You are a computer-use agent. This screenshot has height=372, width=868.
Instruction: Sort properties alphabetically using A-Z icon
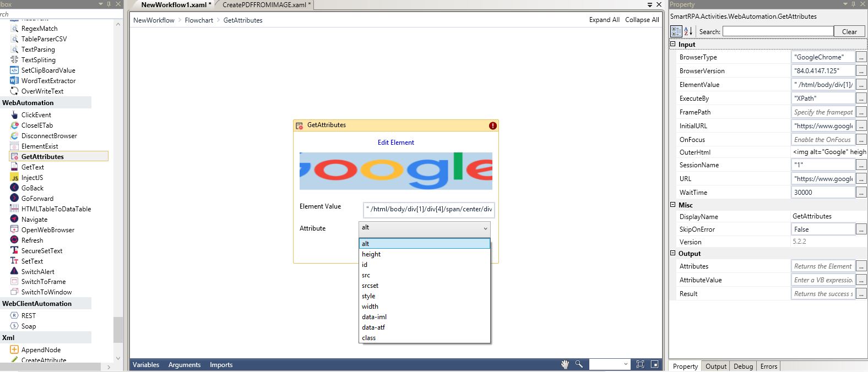pos(688,31)
